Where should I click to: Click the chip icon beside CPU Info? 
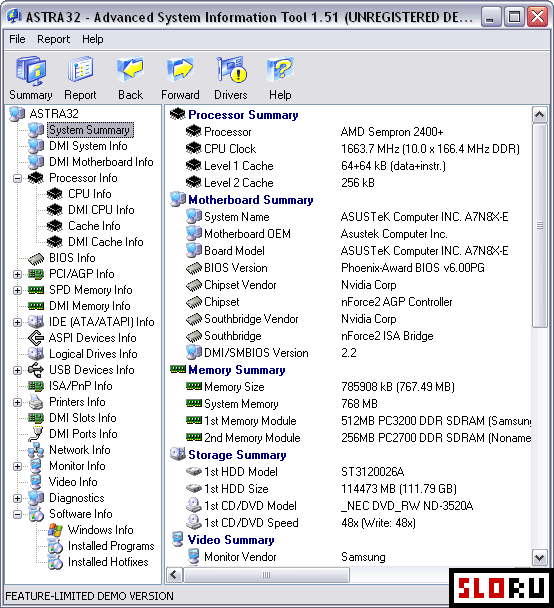pos(55,194)
